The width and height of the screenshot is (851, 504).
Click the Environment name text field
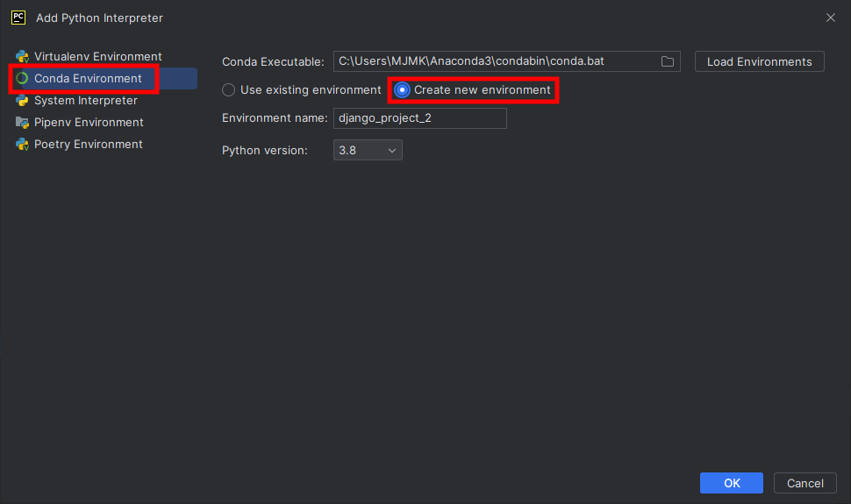420,118
